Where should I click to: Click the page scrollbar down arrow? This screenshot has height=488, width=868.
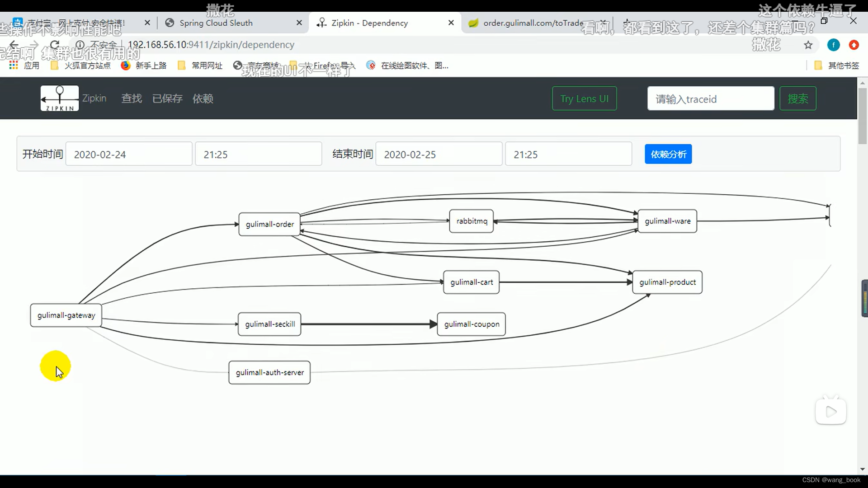(863, 469)
